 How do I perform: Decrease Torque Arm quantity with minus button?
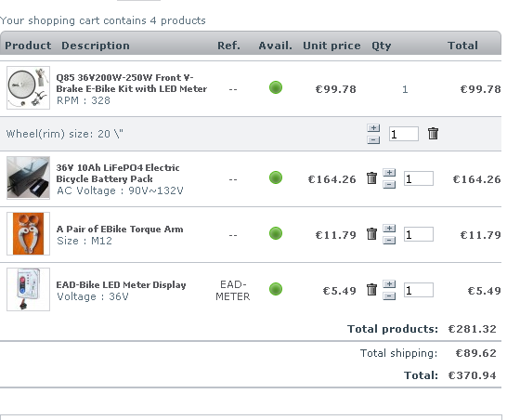389,240
